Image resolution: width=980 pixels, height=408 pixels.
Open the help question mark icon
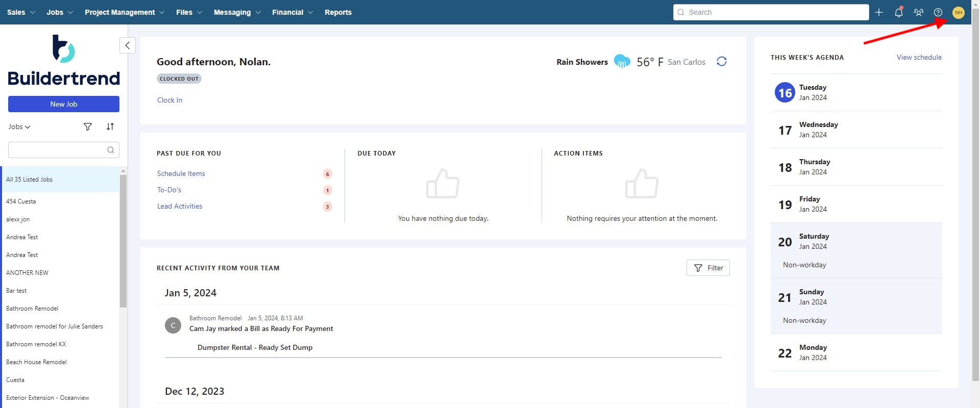938,12
